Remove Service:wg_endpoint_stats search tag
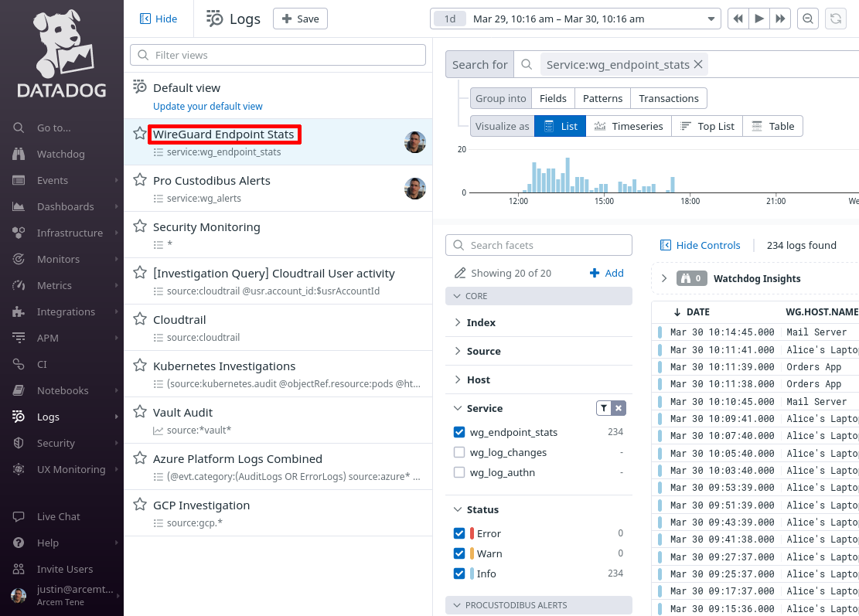Image resolution: width=859 pixels, height=616 pixels. (698, 65)
